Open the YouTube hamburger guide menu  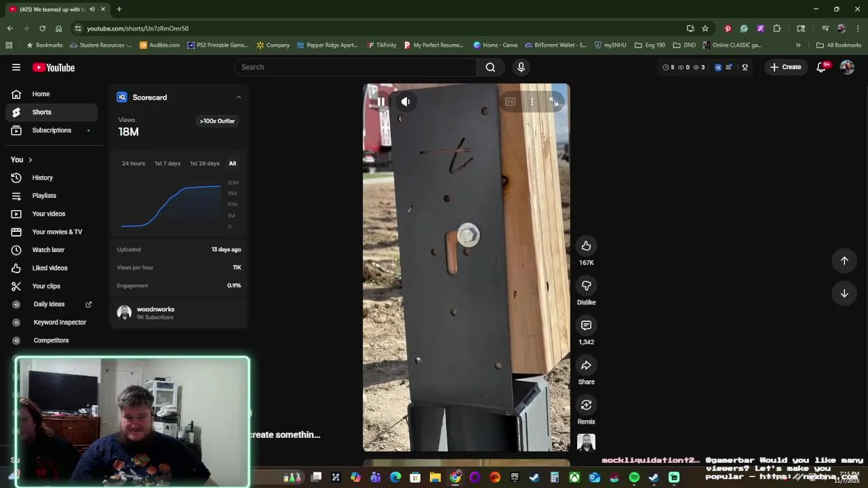point(16,67)
